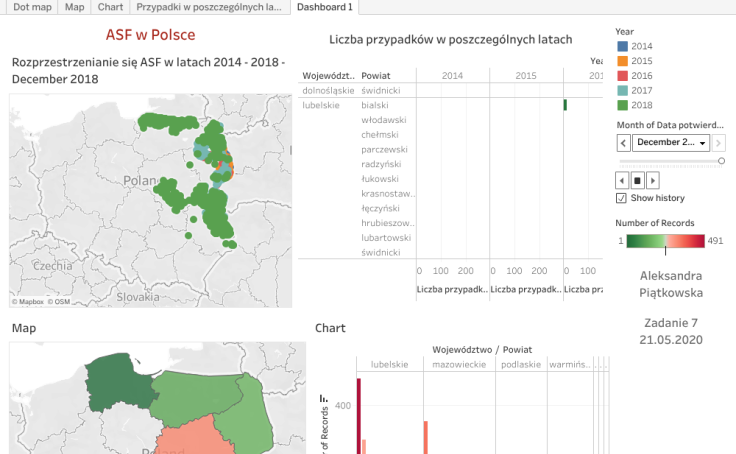Click the 2014 blue legend swatch
This screenshot has height=454, width=736.
622,46
